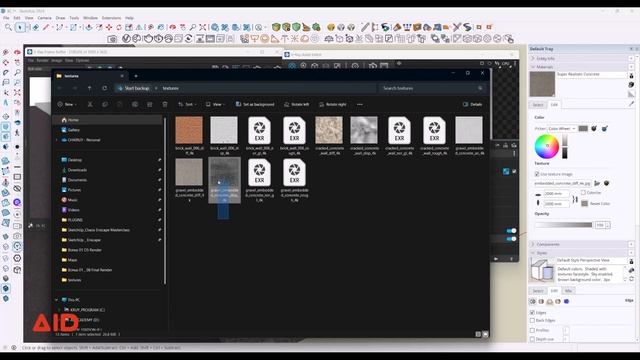This screenshot has width=640, height=360.
Task: Click the browse texture file folder icon
Action: tap(598, 183)
